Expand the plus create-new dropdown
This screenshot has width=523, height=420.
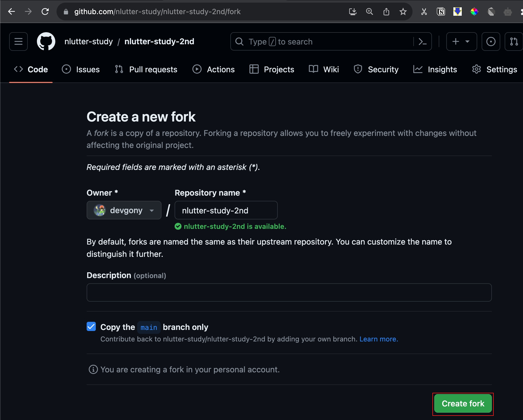[x=461, y=41]
